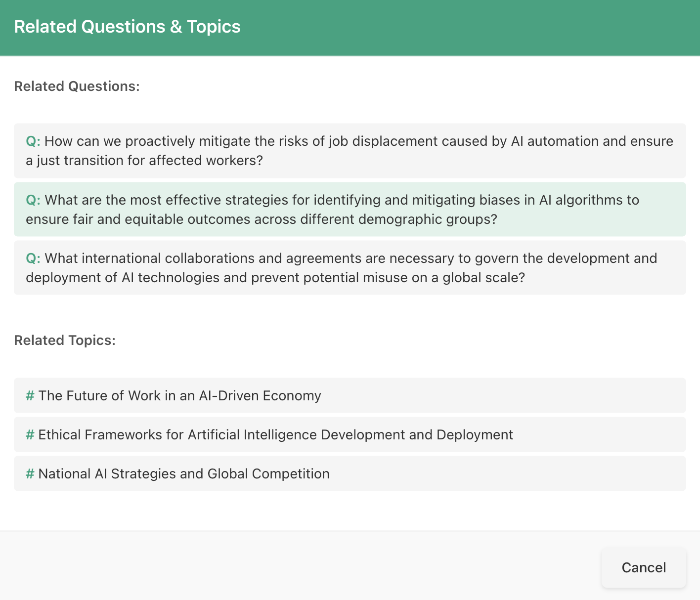Expand the Related Questions section header
The width and height of the screenshot is (700, 600).
[77, 86]
